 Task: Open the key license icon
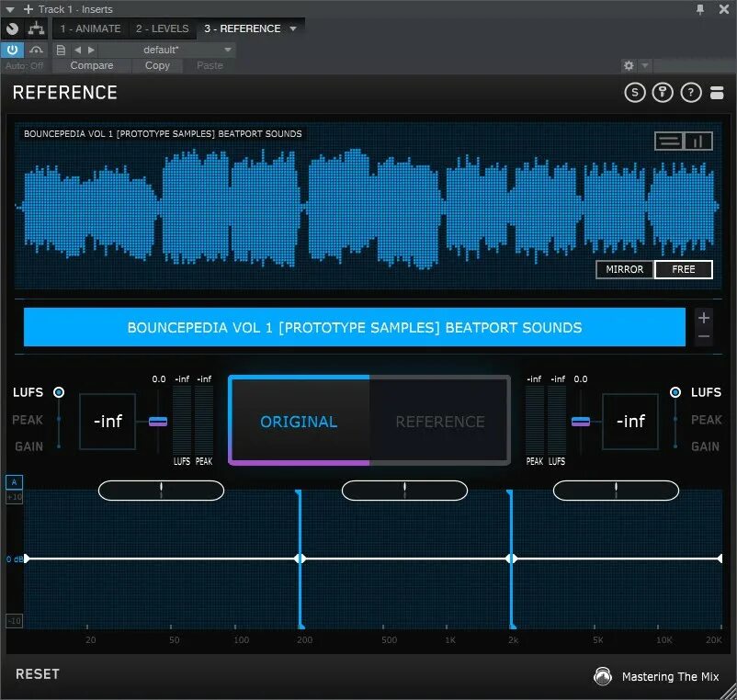(663, 93)
